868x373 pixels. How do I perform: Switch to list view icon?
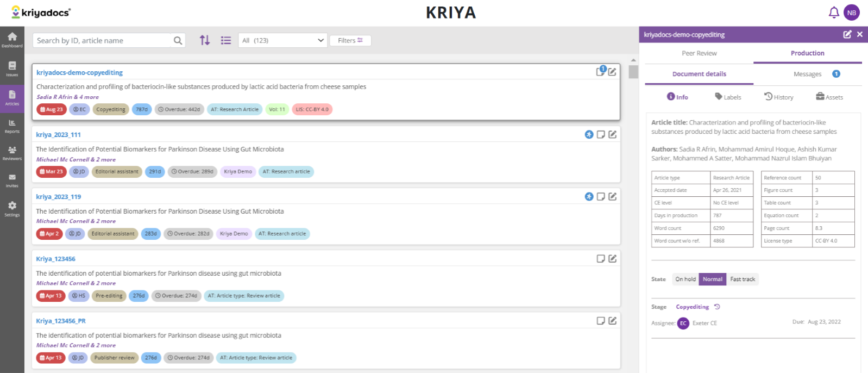tap(226, 40)
